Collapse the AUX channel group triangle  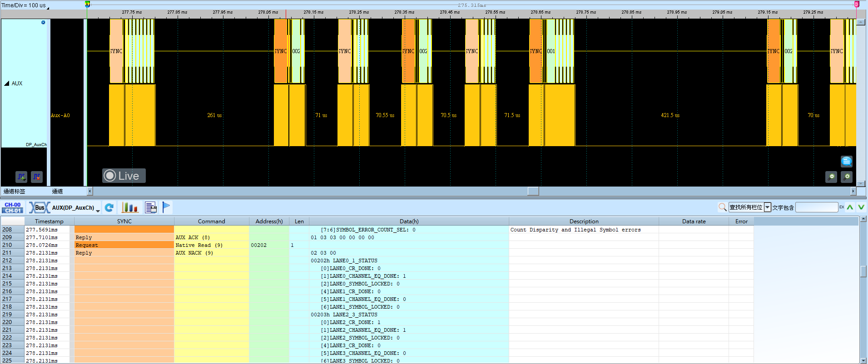point(7,84)
